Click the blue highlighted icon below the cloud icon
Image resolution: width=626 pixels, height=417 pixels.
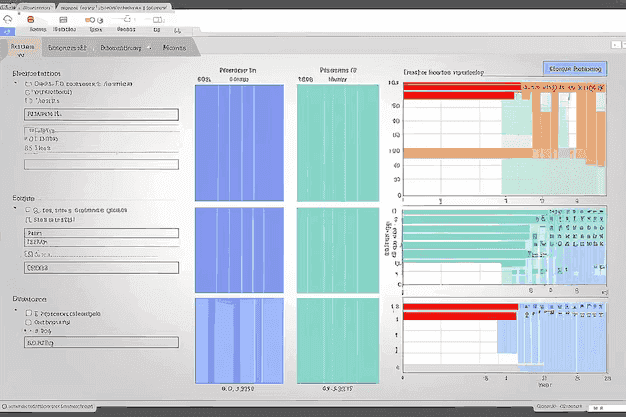click(x=9, y=32)
